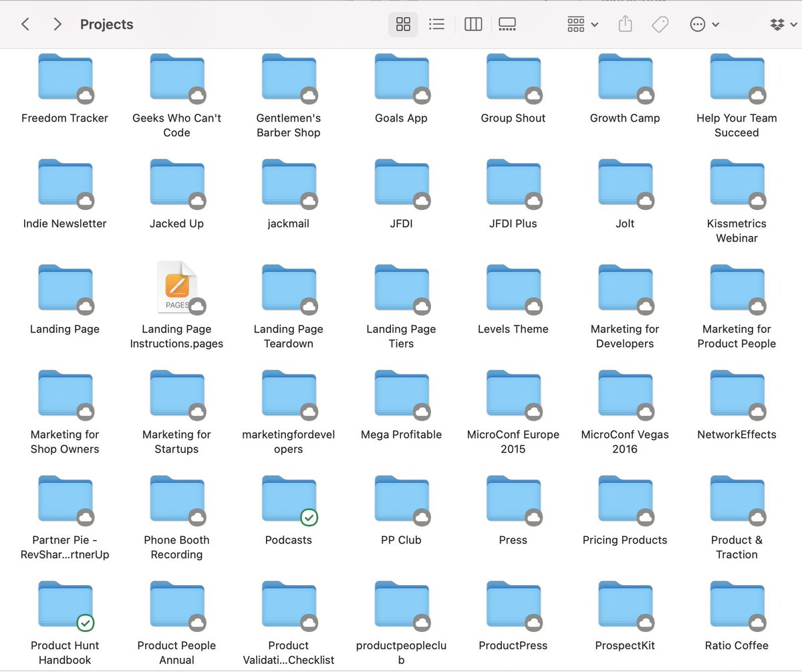Screen dimensions: 802x672
Task: Click the MicroConf Vegas 2016 folder label
Action: pyautogui.click(x=624, y=442)
